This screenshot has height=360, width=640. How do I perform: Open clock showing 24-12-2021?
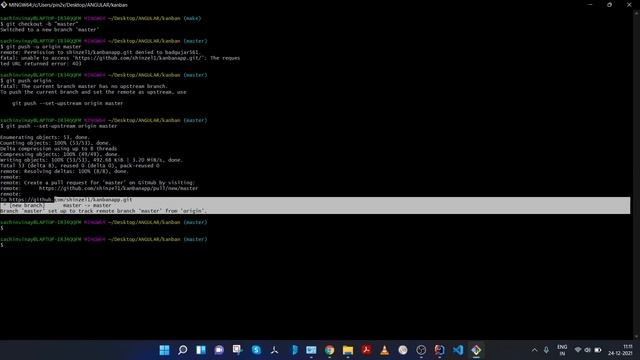(620, 350)
